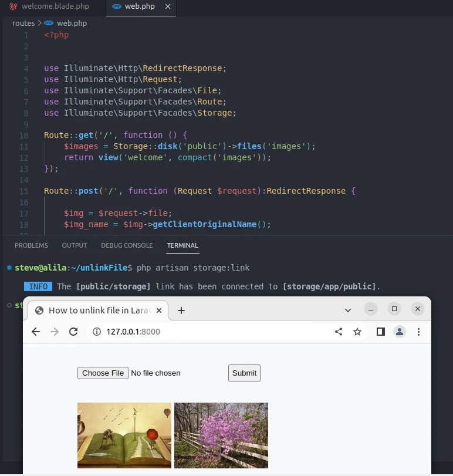Image resolution: width=453 pixels, height=476 pixels.
Task: Click the php artisan storage:link command text
Action: pos(193,268)
